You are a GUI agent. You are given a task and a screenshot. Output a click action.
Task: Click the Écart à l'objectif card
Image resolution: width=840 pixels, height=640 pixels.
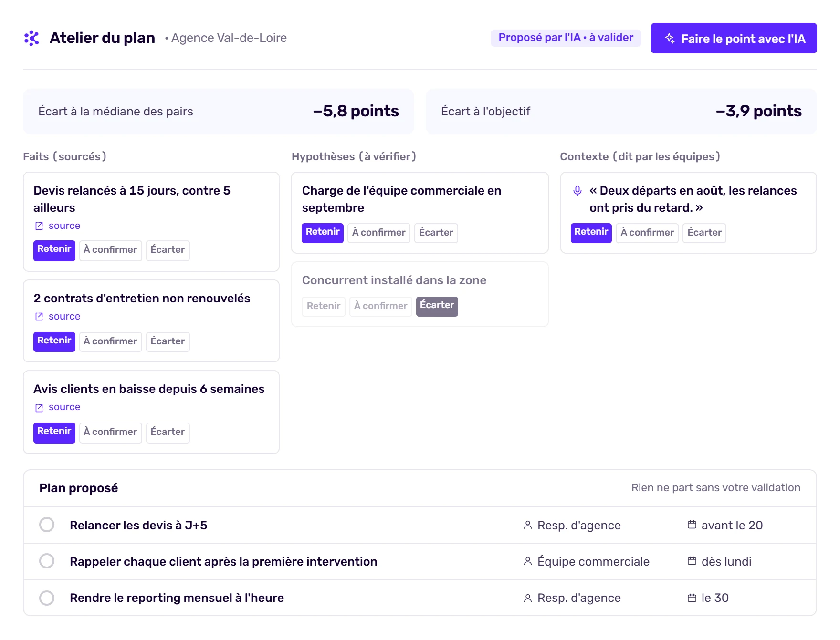point(621,112)
